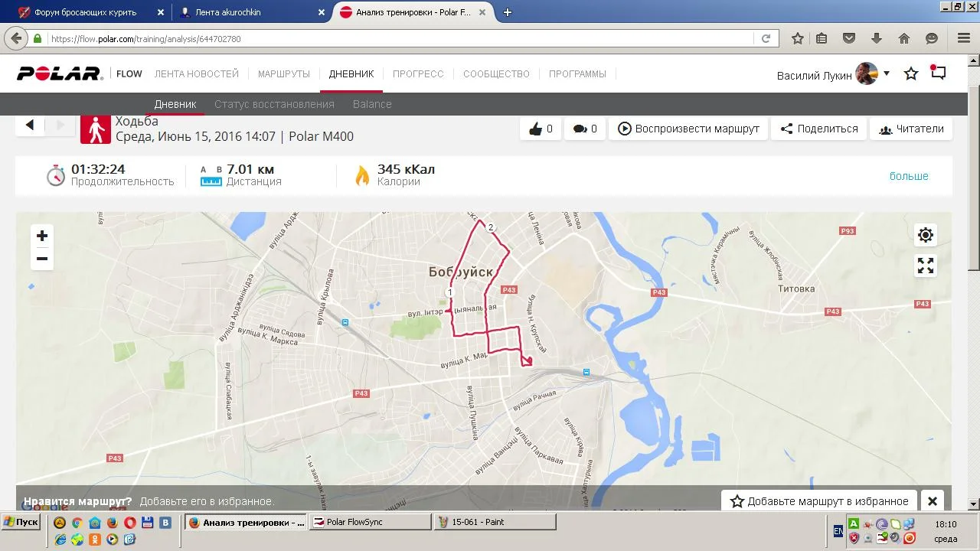
Task: Click the EN language indicator in tray
Action: coord(838,531)
